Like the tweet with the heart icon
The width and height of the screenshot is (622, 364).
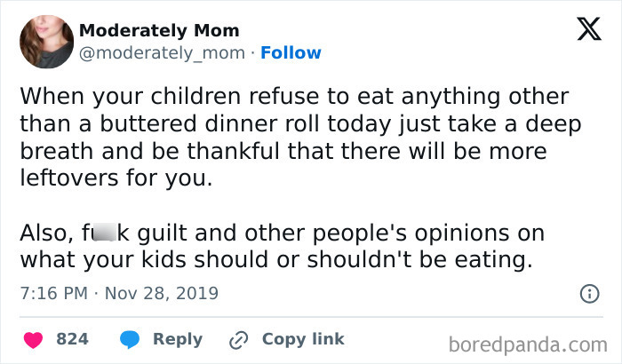(32, 339)
